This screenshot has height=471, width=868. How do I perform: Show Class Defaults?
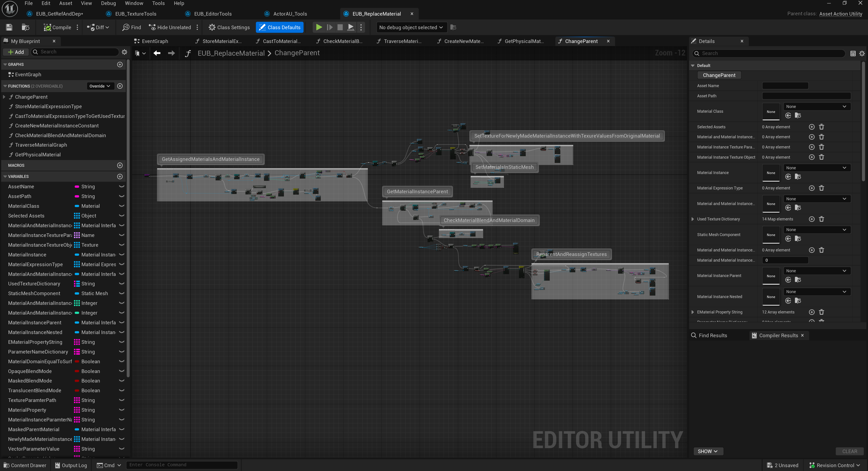pos(280,27)
